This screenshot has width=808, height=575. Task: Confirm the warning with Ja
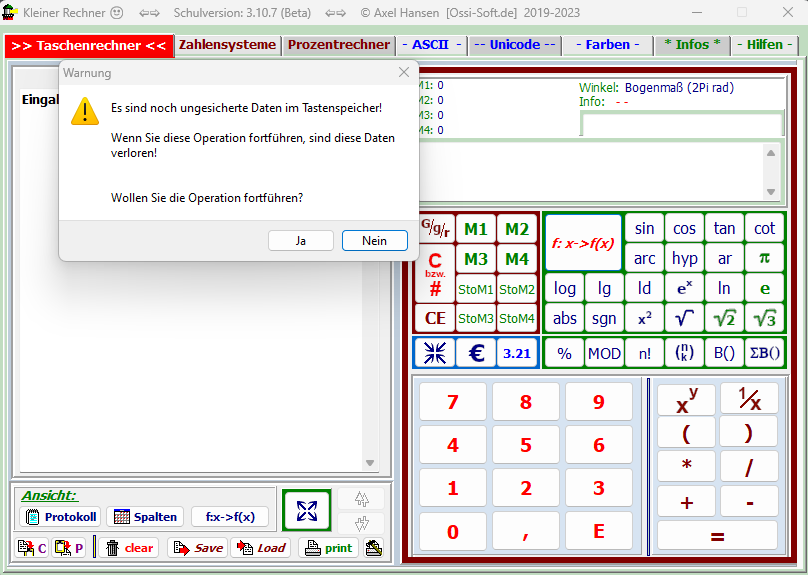click(x=301, y=241)
